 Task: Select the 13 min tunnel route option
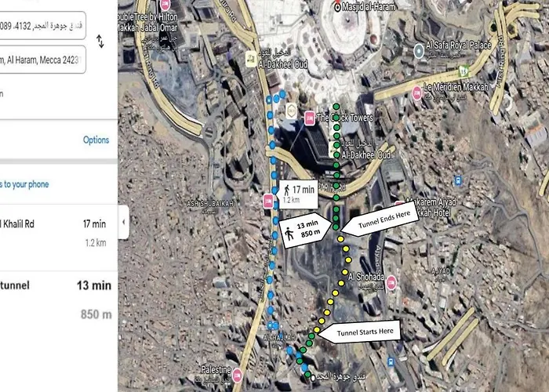(59, 299)
